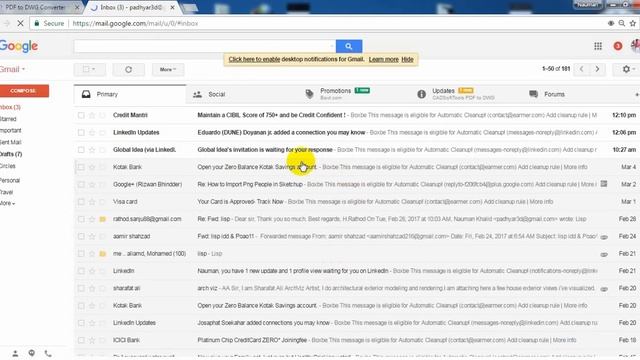
Task: Open email 'Your Card is Approved- Track Now'
Action: [240, 202]
